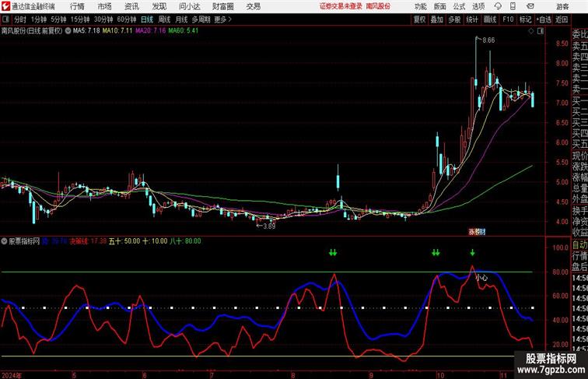This screenshot has width=588, height=379.
Task: Switch to the 周线 weekly tab
Action: click(164, 19)
